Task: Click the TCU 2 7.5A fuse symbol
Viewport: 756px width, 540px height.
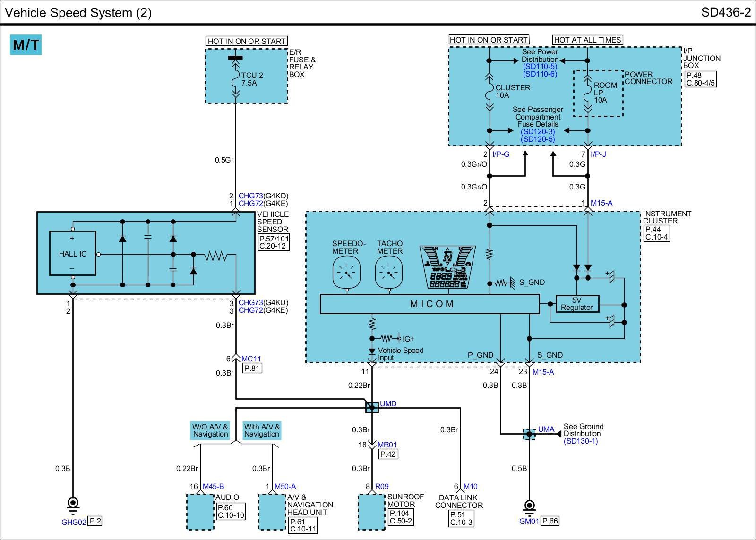Action: tap(235, 79)
